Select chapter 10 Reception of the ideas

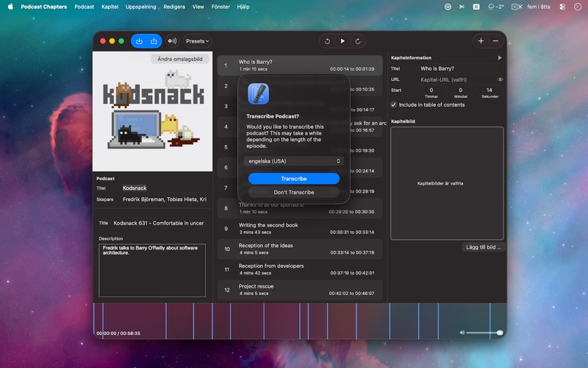[300, 249]
